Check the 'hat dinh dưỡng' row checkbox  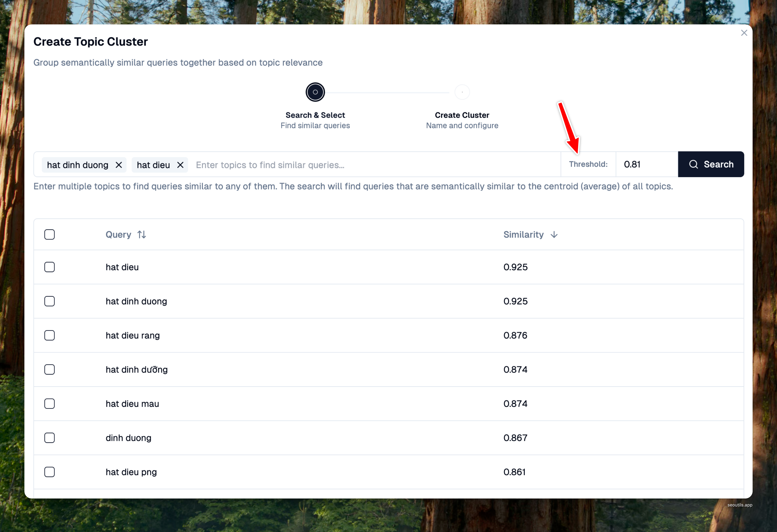50,369
